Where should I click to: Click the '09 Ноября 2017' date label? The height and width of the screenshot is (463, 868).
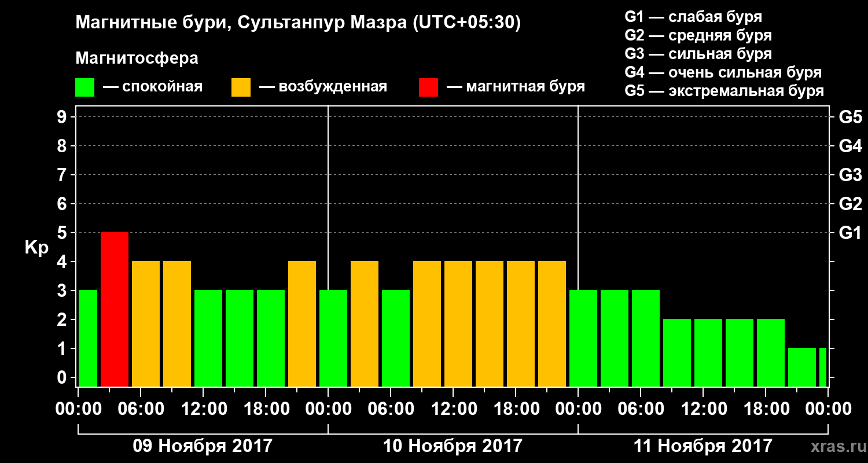tap(203, 446)
